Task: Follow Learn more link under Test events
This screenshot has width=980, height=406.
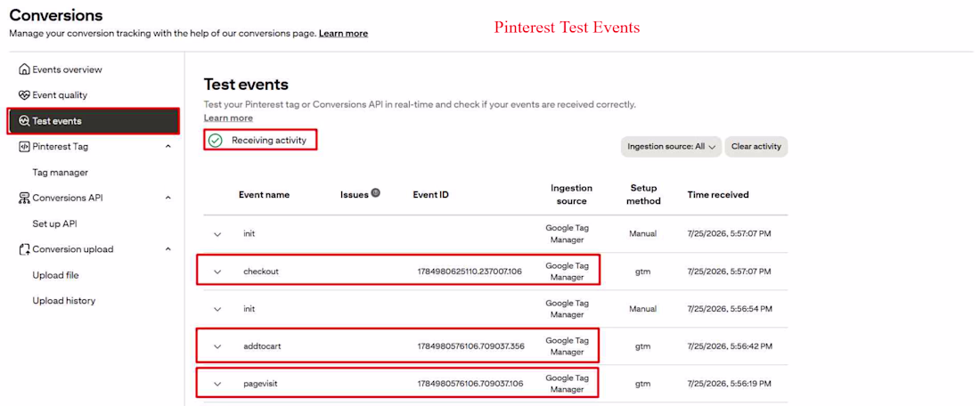Action: tap(228, 118)
